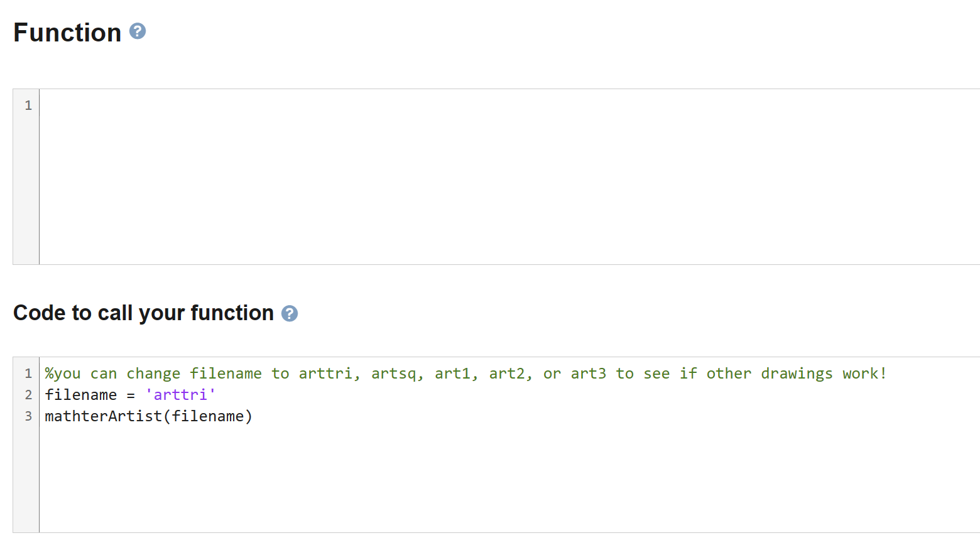
Task: Click the filename variable on line 2
Action: [x=81, y=394]
